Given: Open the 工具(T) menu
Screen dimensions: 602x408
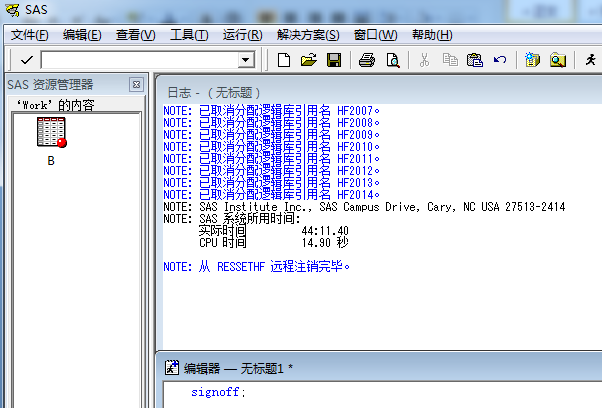Looking at the screenshot, I should [x=189, y=35].
